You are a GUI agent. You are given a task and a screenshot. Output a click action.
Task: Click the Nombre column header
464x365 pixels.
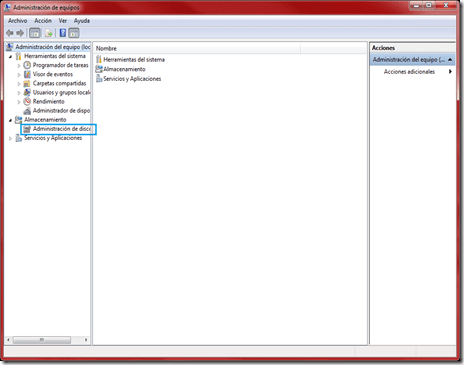point(197,48)
